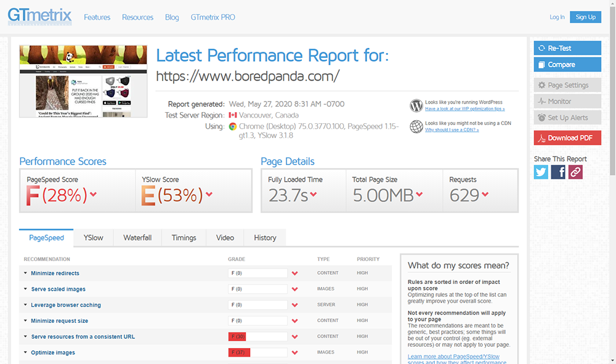The height and width of the screenshot is (364, 616).
Task: Open the Waterfall tab
Action: coord(137,238)
